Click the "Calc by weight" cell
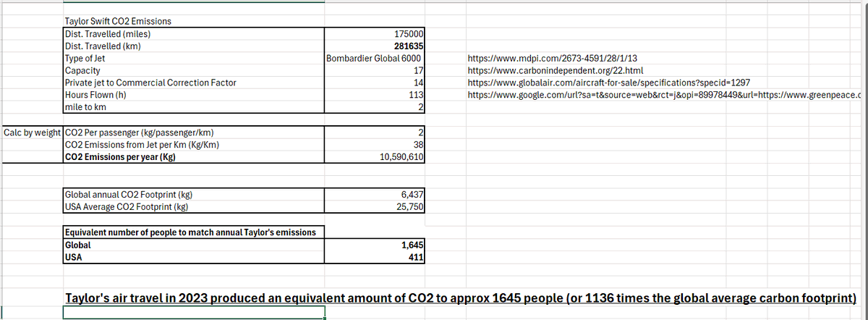 pos(33,132)
